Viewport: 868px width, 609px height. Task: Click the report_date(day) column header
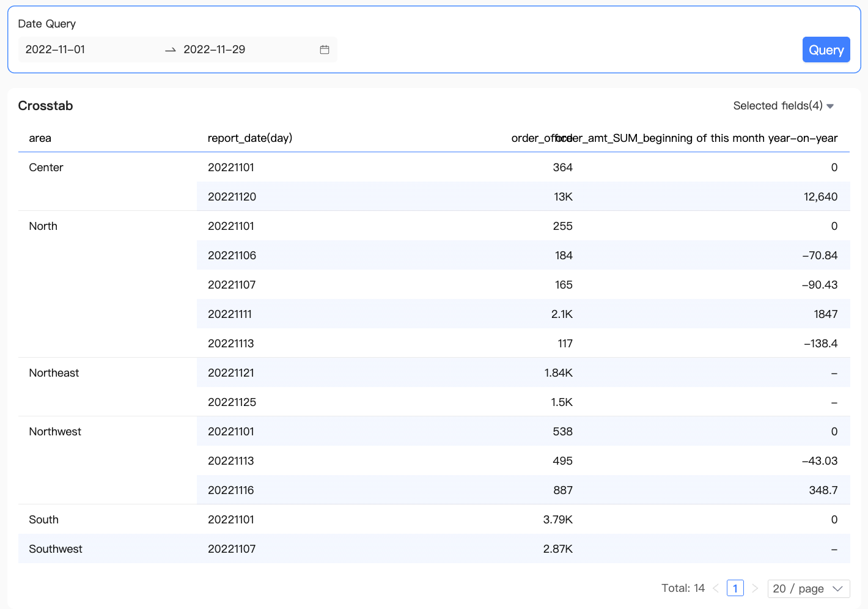pos(250,138)
